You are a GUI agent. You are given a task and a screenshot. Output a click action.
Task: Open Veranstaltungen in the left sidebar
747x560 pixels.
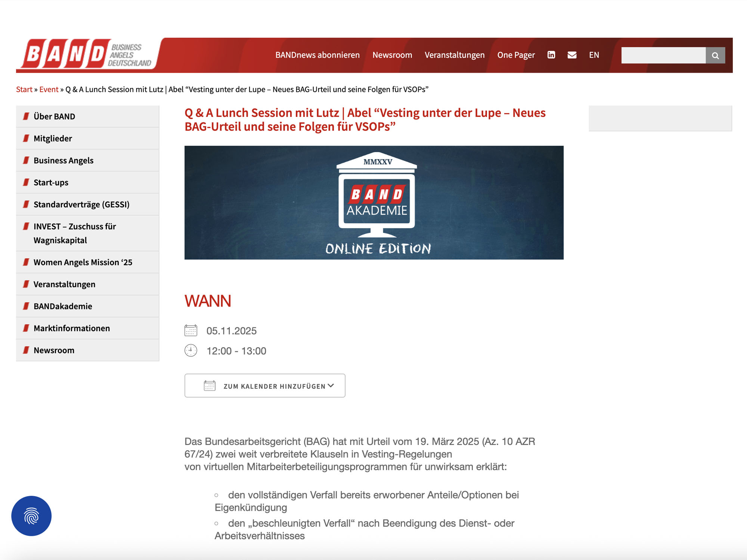pyautogui.click(x=87, y=284)
